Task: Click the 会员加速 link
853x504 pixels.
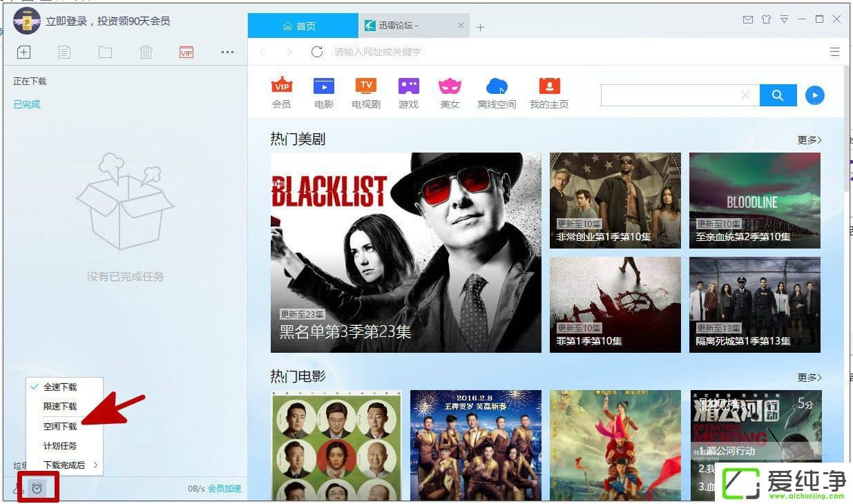Action: pyautogui.click(x=224, y=489)
